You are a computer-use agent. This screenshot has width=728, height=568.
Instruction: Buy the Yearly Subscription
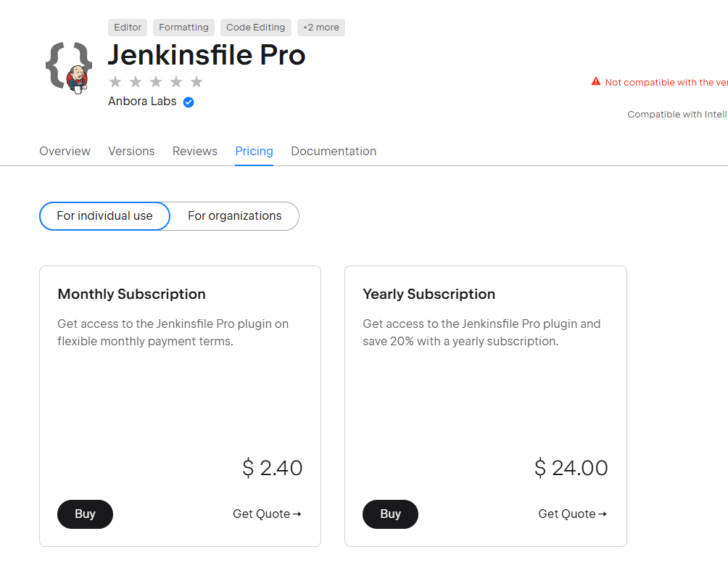(x=390, y=514)
